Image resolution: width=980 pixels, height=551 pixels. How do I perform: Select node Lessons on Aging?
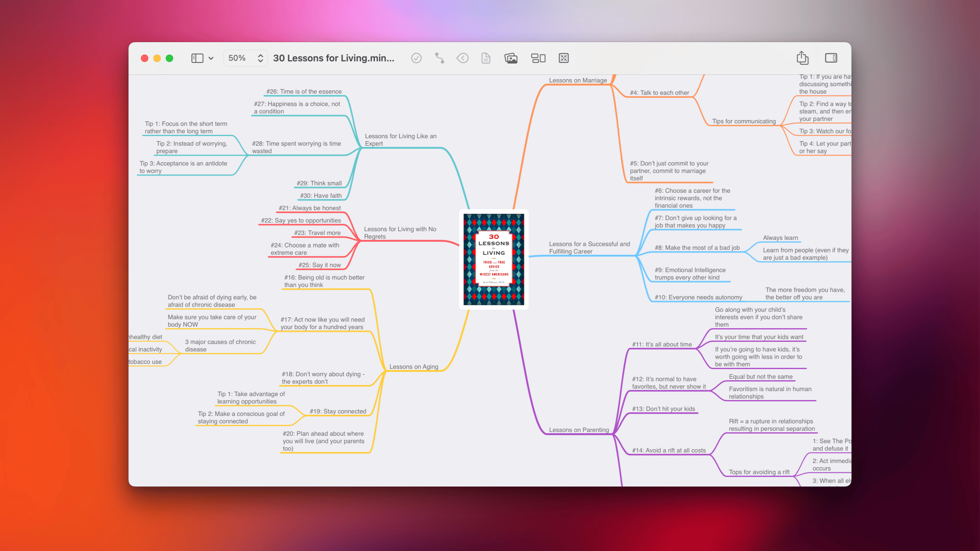click(414, 367)
